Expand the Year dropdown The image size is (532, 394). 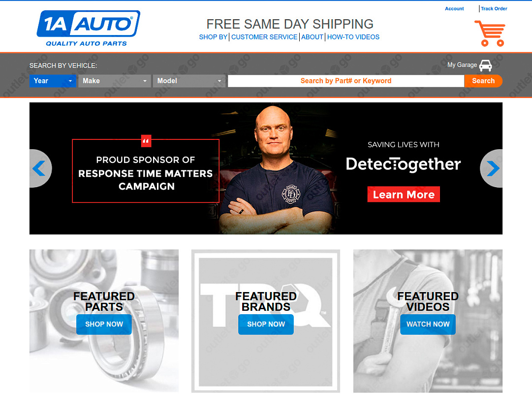pos(53,81)
